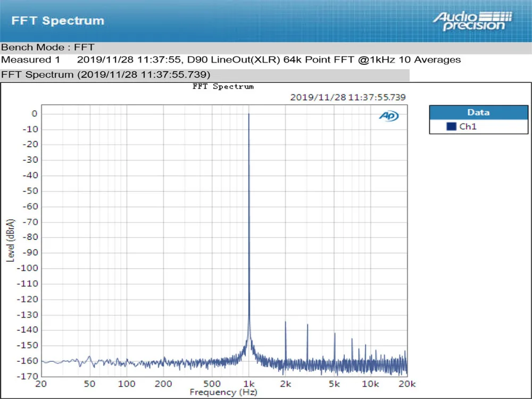Image resolution: width=532 pixels, height=399 pixels.
Task: Click the 0 tick label on level axis
Action: pyautogui.click(x=34, y=114)
